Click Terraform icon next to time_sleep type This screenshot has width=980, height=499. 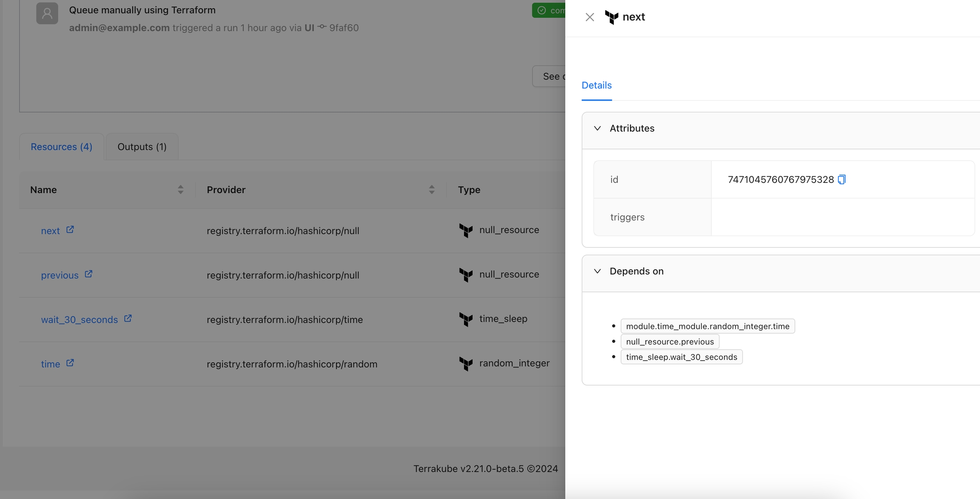coord(466,319)
